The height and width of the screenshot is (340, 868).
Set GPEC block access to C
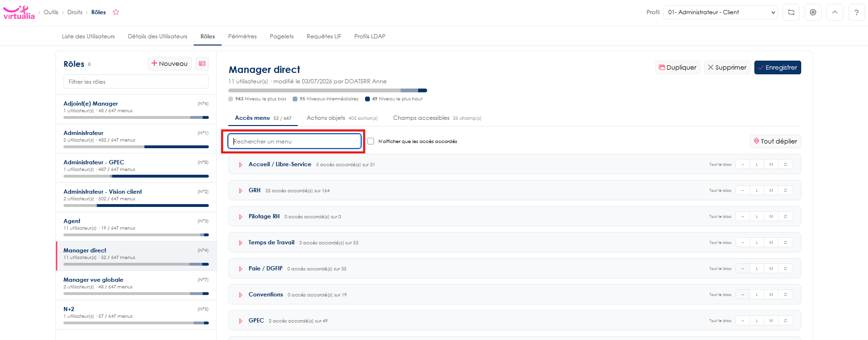pyautogui.click(x=785, y=321)
